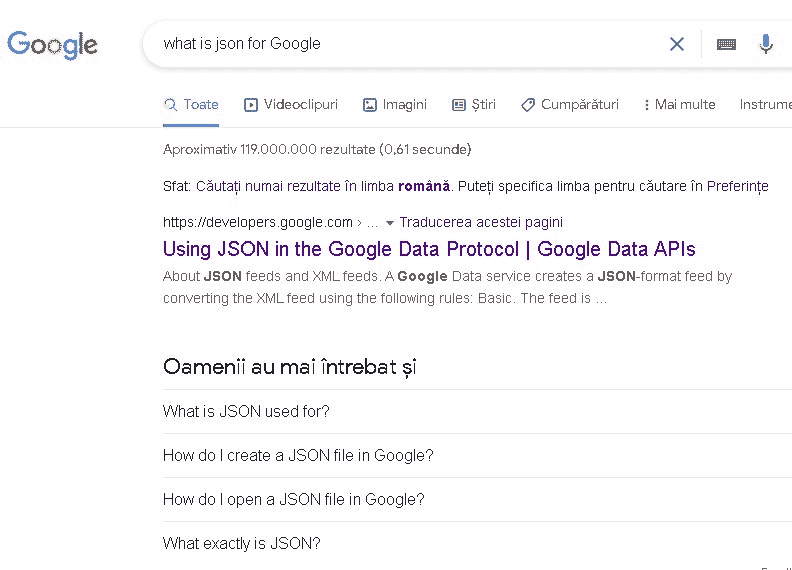This screenshot has height=570, width=792.
Task: Expand the What exactly is JSON? question
Action: tap(242, 543)
